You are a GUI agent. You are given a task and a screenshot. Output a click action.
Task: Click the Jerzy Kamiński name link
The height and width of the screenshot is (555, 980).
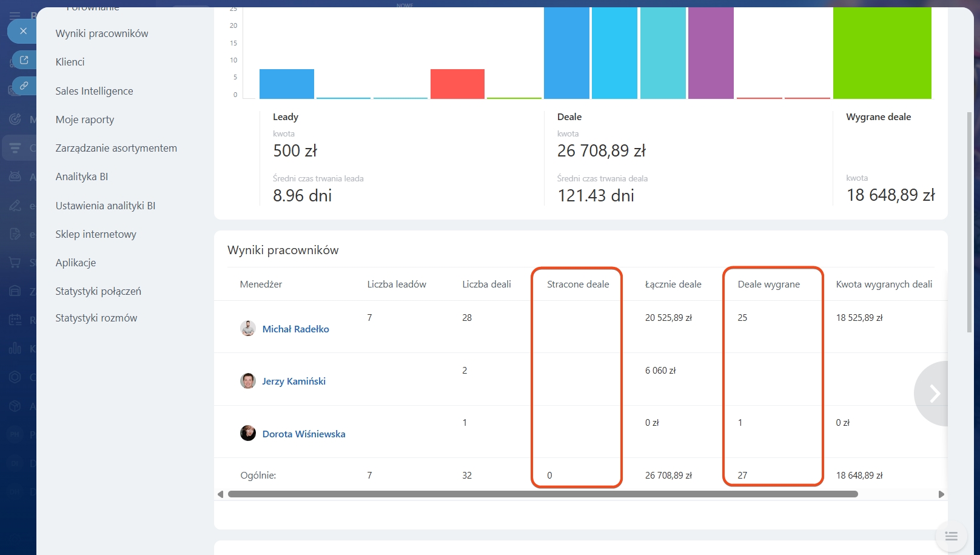click(294, 381)
